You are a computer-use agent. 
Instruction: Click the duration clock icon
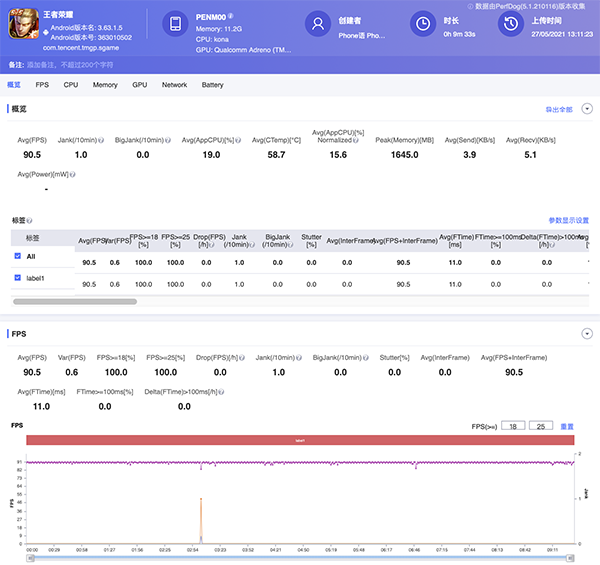click(424, 25)
